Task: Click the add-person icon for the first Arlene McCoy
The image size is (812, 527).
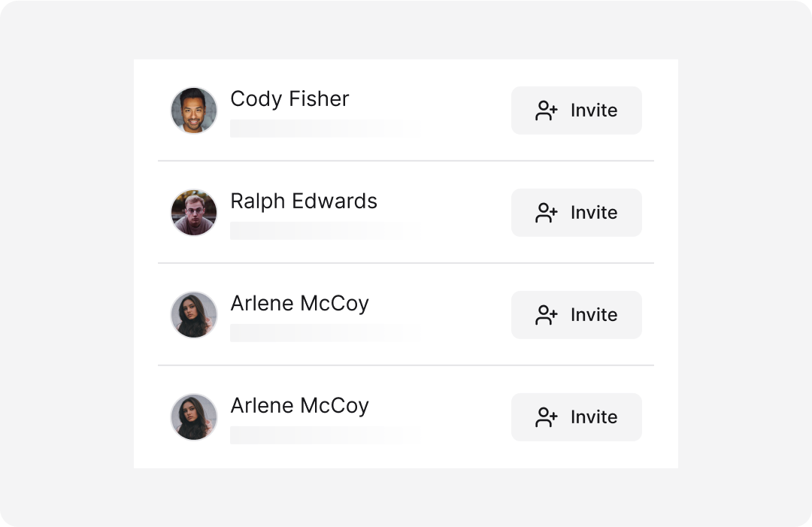Action: click(x=547, y=315)
